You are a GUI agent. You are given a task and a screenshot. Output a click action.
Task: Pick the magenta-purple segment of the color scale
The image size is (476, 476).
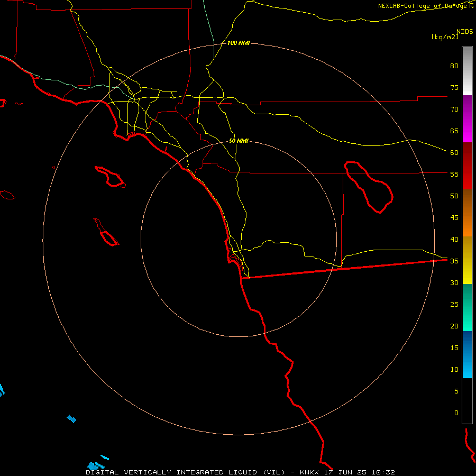(467, 118)
